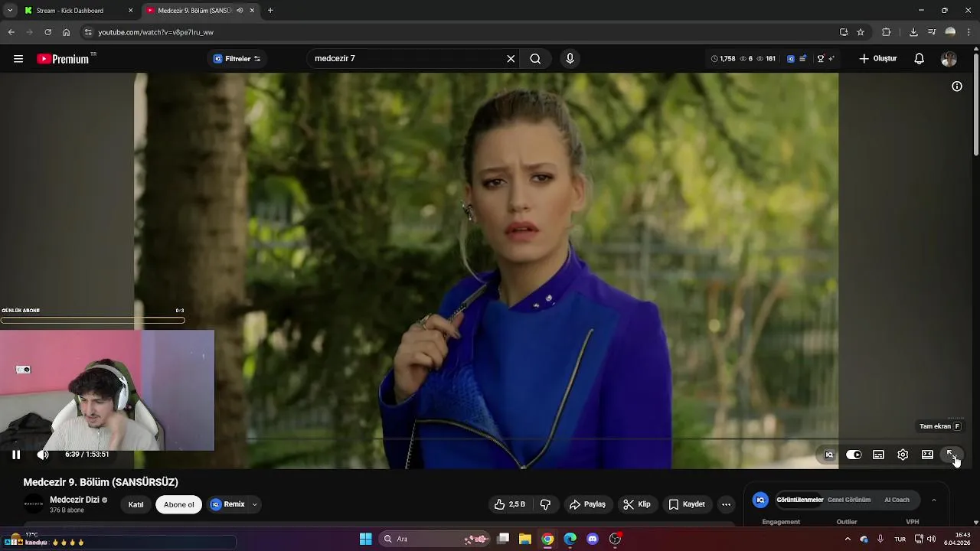Go back to the previous page
Image resolution: width=980 pixels, height=551 pixels.
(x=11, y=32)
